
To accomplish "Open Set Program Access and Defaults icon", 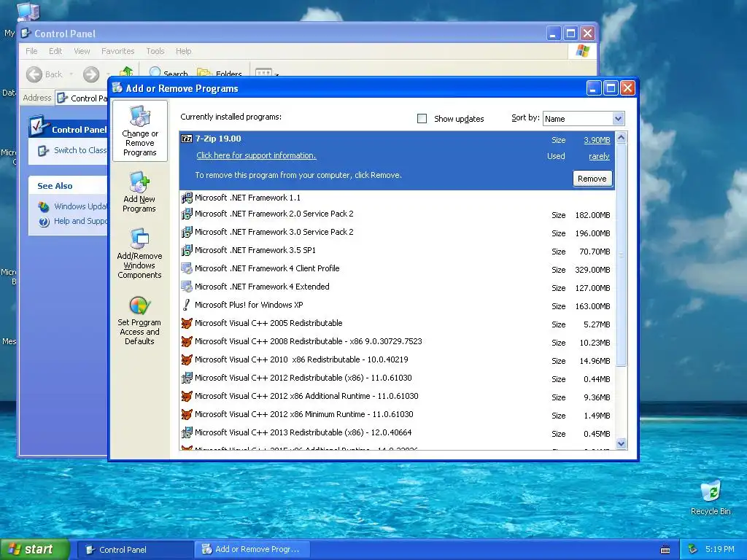I will (139, 320).
